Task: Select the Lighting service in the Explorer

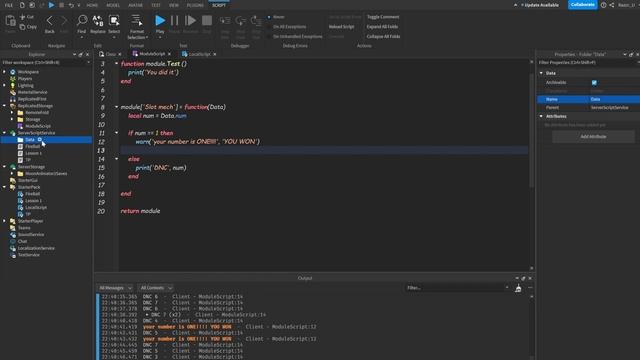Action: click(x=25, y=85)
